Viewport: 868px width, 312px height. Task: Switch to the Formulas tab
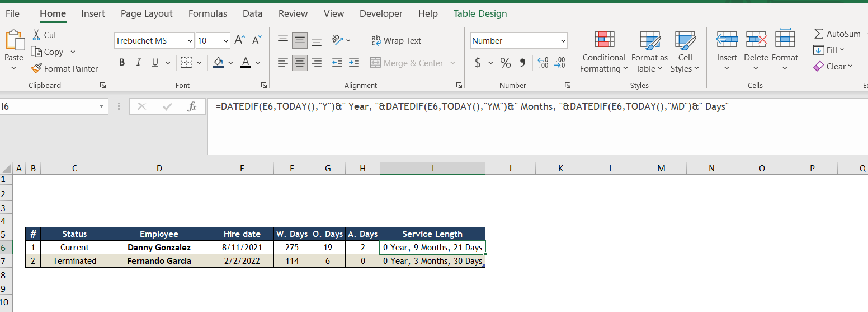click(x=207, y=13)
